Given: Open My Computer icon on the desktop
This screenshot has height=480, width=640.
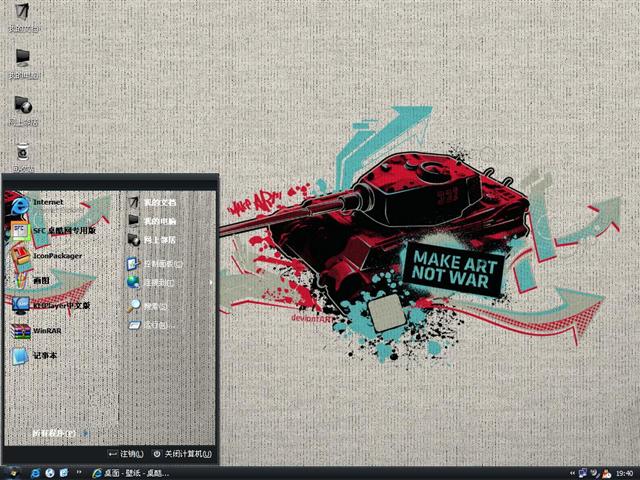Looking at the screenshot, I should [x=23, y=63].
